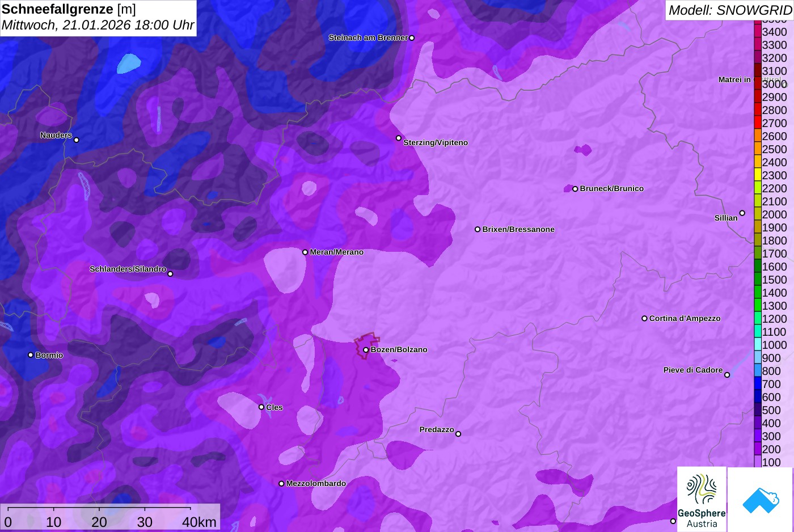Screen dimensions: 794x532
Task: Click the Cles location dot
Action: 261,407
